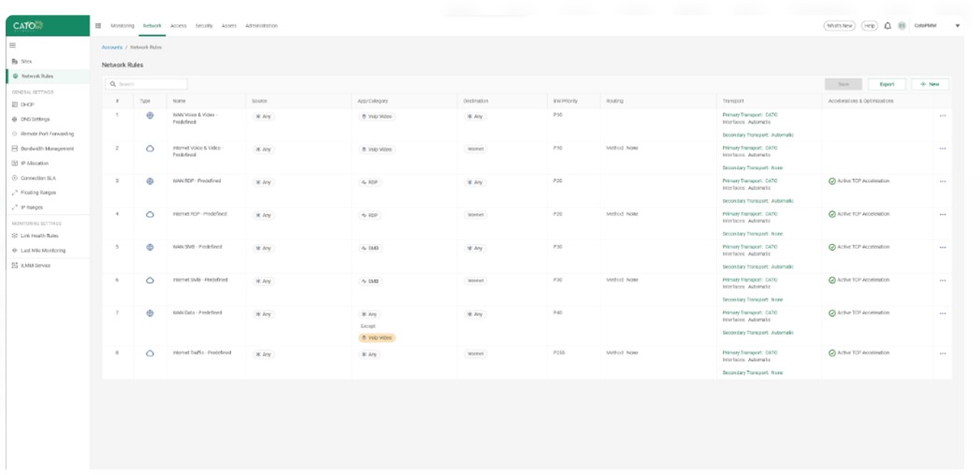Expand the account dropdown arrow at top right
The width and height of the screenshot is (980, 475).
tap(957, 25)
